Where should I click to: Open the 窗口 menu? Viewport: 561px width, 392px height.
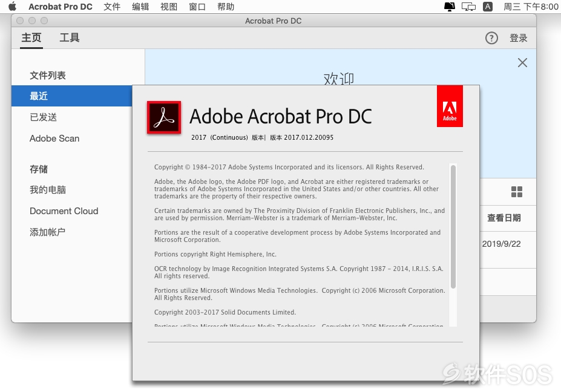pyautogui.click(x=197, y=7)
